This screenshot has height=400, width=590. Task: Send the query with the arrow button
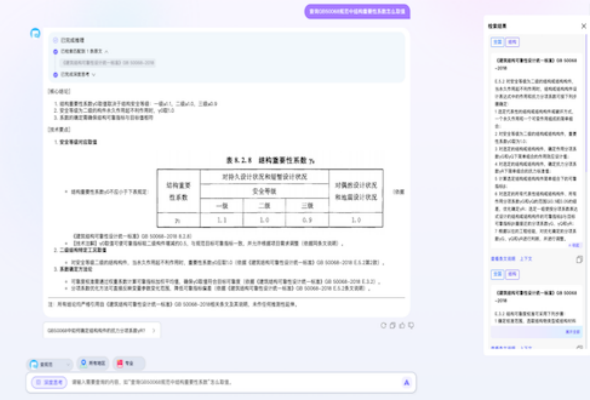click(406, 382)
